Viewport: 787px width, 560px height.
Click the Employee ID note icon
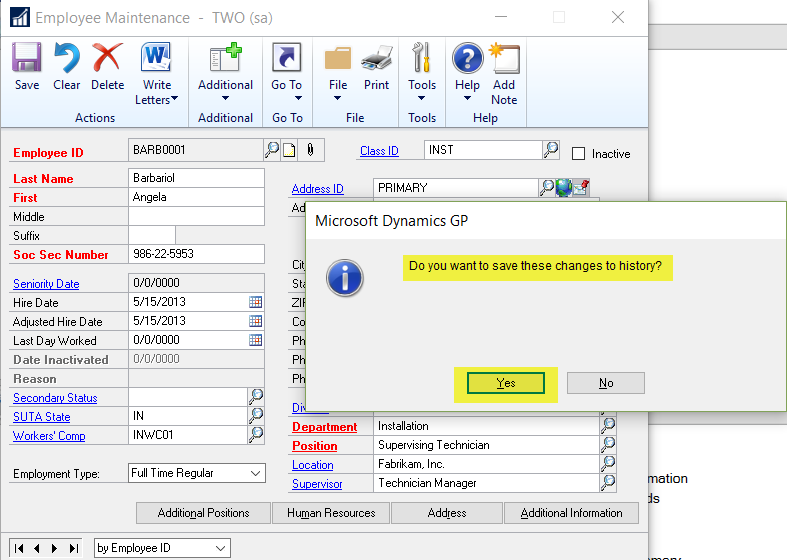290,150
